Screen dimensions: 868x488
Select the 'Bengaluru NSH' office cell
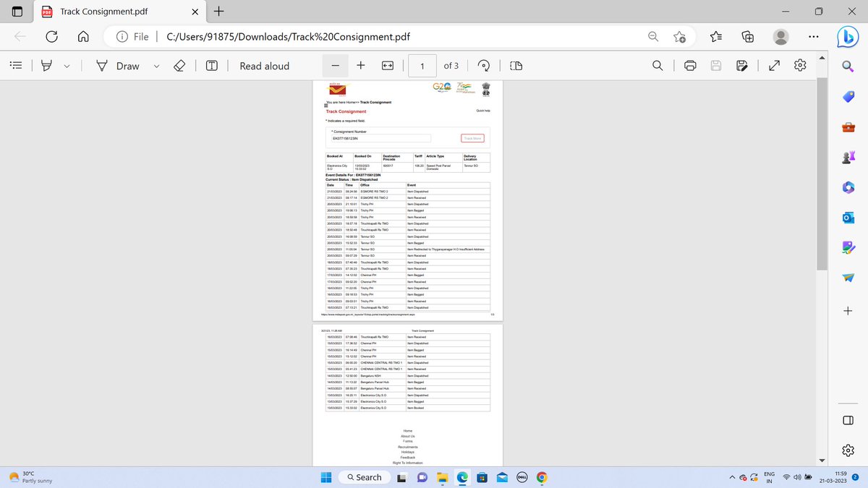[x=382, y=376]
